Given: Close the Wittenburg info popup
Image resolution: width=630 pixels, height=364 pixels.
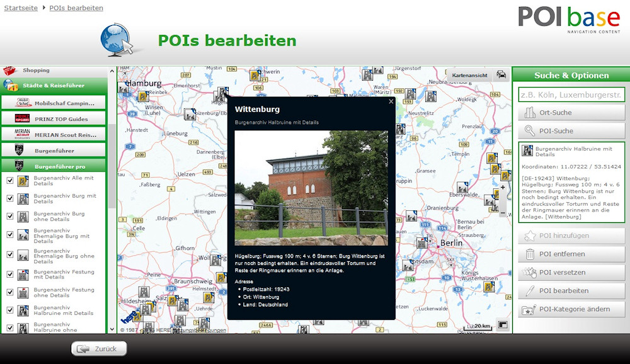Looking at the screenshot, I should (391, 101).
